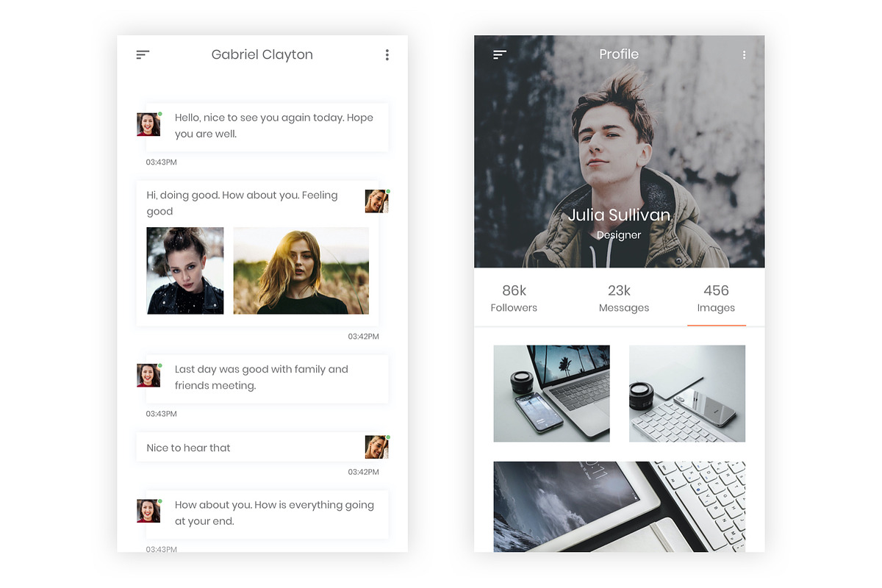Click the 03:43PM timestamp under the "Hello, nice to see you" message
Viewport: 882px width, 588px height.
161,162
